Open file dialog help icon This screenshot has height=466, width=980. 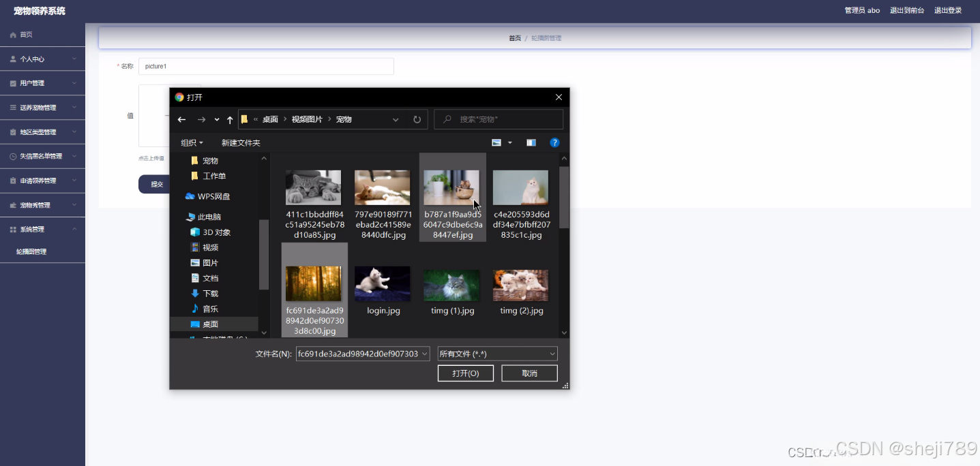pyautogui.click(x=554, y=142)
